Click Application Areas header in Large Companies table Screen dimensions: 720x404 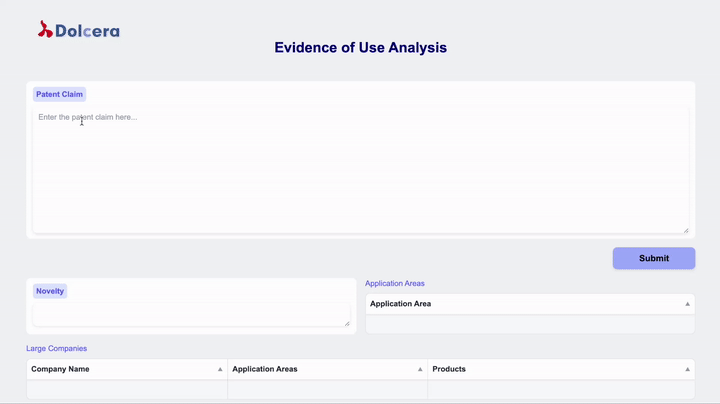[x=265, y=369]
